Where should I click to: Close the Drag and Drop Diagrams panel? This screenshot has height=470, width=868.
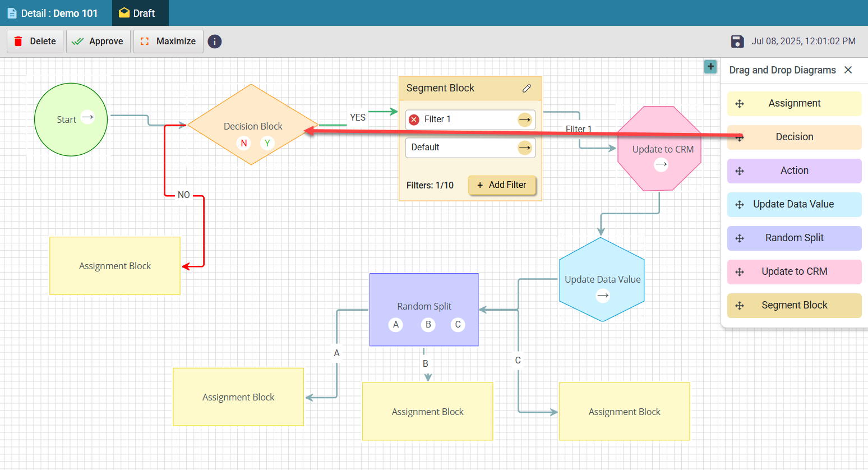[848, 70]
